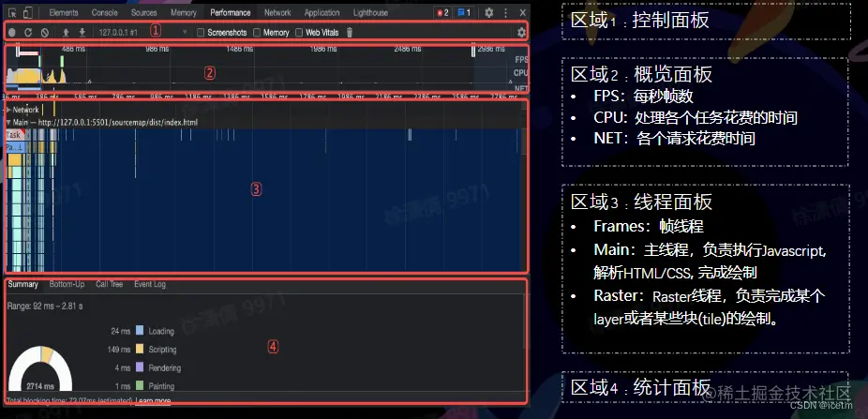Clear the recording with the ban icon
Screen dimensions: 868x419
point(45,33)
